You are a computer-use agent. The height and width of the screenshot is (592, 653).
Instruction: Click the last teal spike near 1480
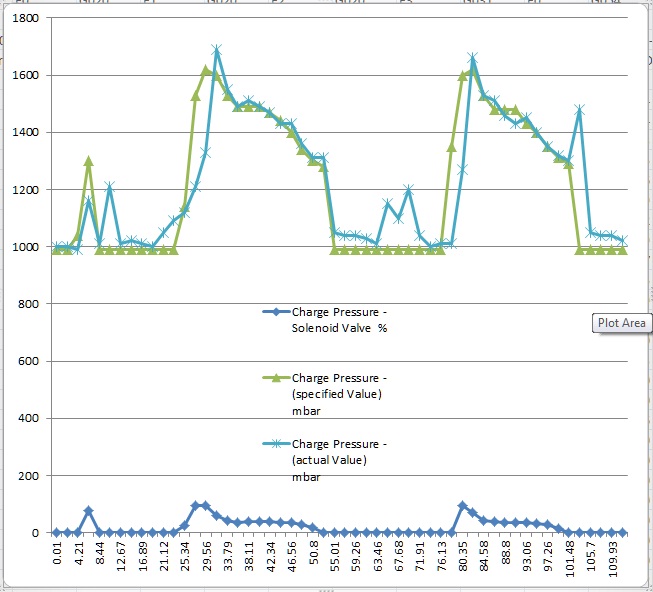click(579, 109)
